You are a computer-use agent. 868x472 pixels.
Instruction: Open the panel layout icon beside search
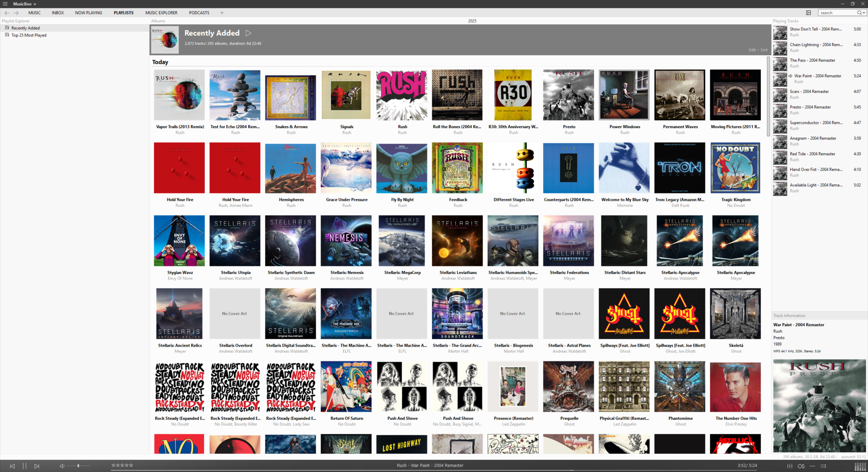(x=808, y=13)
